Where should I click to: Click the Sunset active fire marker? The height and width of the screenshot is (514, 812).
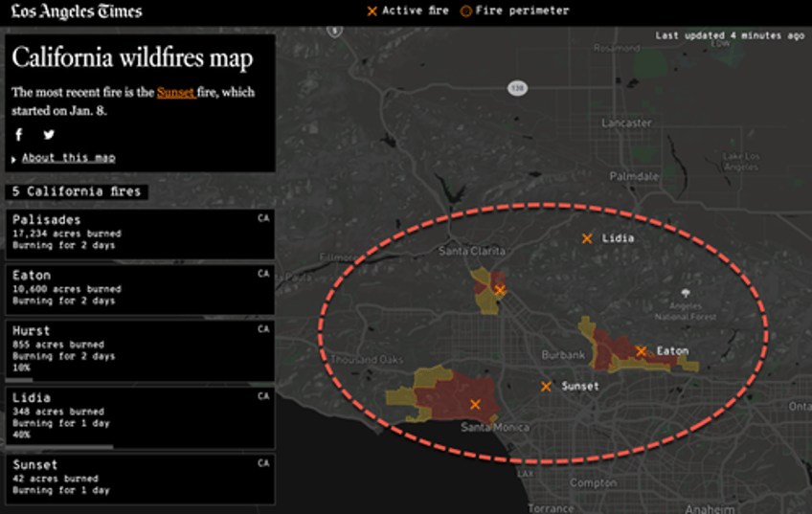pos(546,386)
